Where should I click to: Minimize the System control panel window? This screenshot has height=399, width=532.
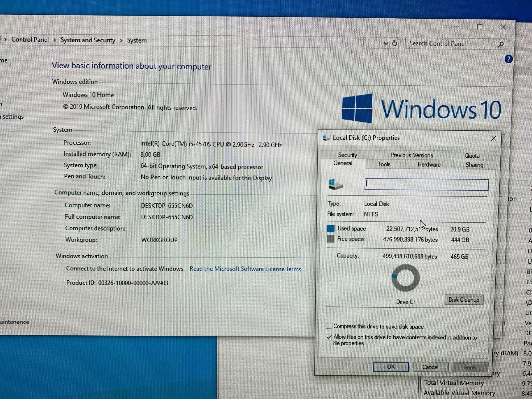point(457,27)
